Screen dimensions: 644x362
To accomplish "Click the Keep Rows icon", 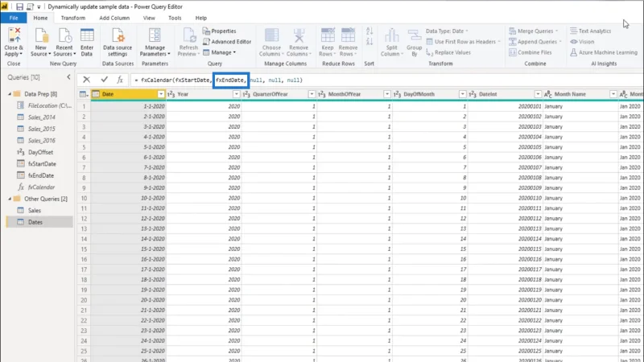I will pyautogui.click(x=328, y=35).
